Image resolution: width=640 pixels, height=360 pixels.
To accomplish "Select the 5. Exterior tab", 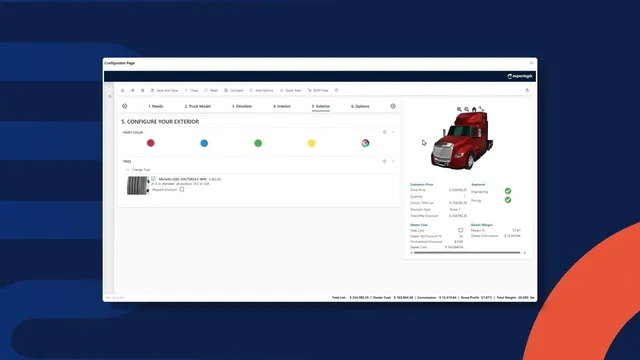I will click(x=321, y=107).
